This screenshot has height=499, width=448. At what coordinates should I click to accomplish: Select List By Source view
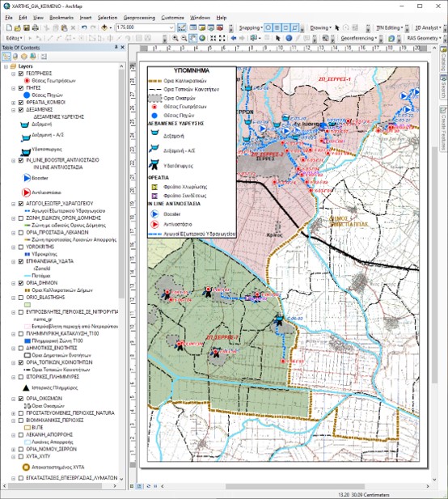(15, 57)
